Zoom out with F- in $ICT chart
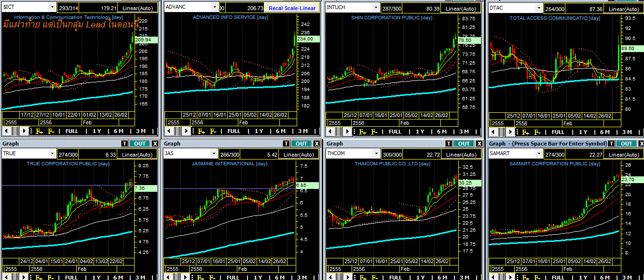 point(51,131)
